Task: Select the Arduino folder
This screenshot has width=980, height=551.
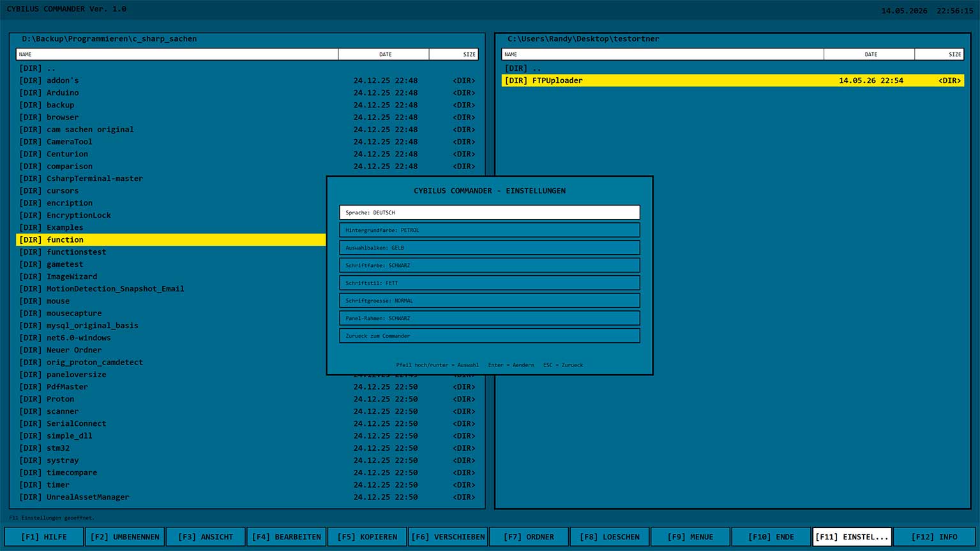Action: [247, 93]
